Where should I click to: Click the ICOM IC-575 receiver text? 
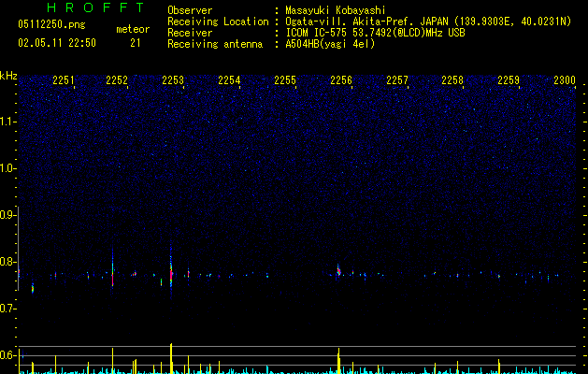click(x=375, y=33)
